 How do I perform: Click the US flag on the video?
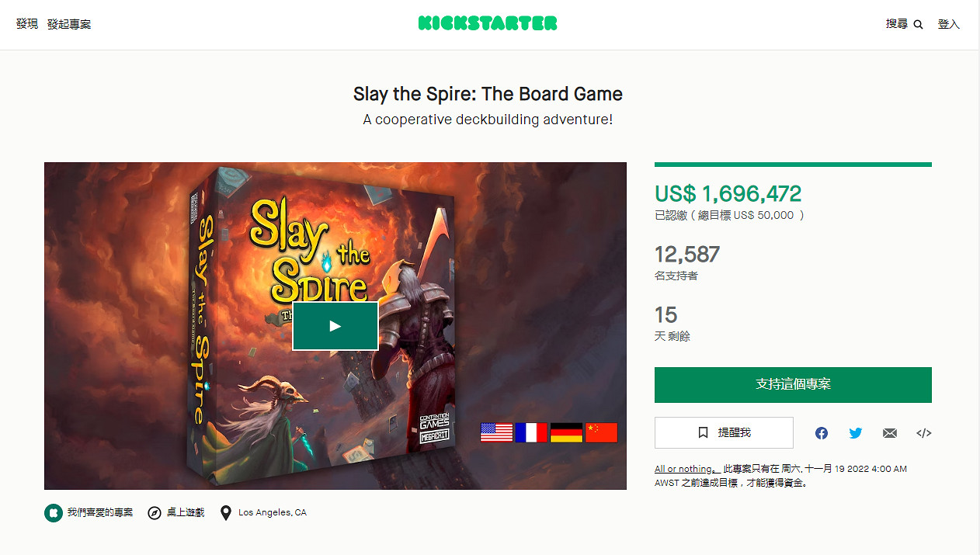click(496, 432)
